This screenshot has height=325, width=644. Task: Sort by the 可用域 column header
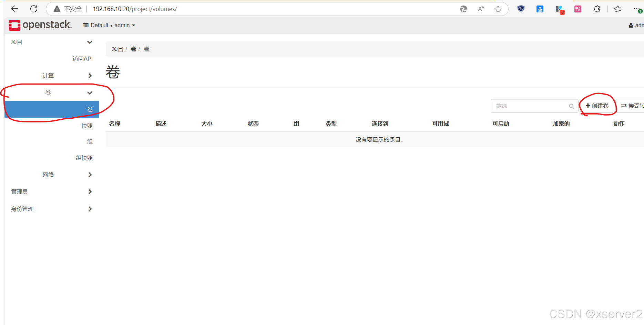point(441,124)
